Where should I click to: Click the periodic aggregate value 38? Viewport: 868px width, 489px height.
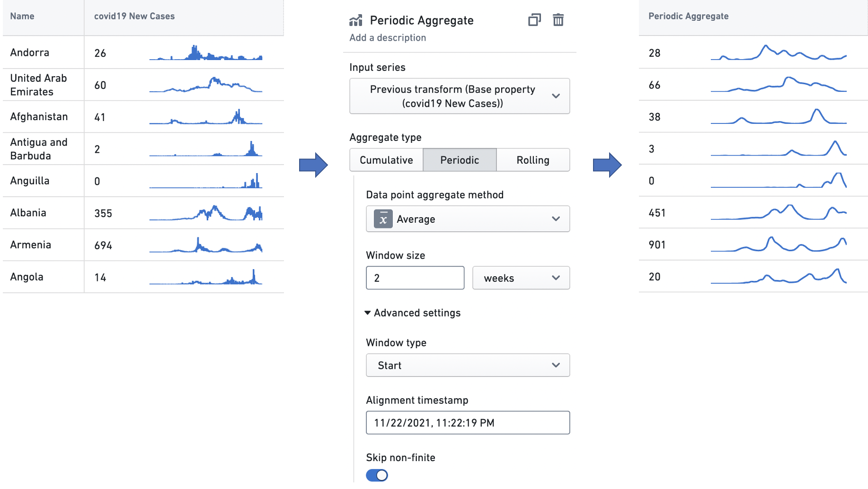[655, 117]
